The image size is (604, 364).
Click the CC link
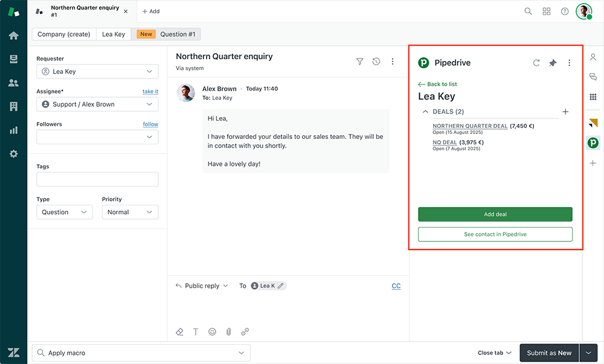(x=396, y=286)
